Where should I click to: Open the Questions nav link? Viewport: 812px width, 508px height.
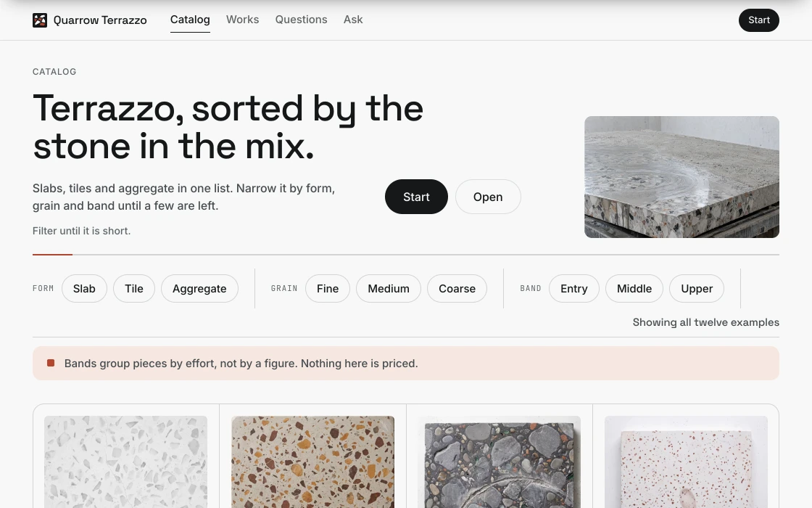302,20
